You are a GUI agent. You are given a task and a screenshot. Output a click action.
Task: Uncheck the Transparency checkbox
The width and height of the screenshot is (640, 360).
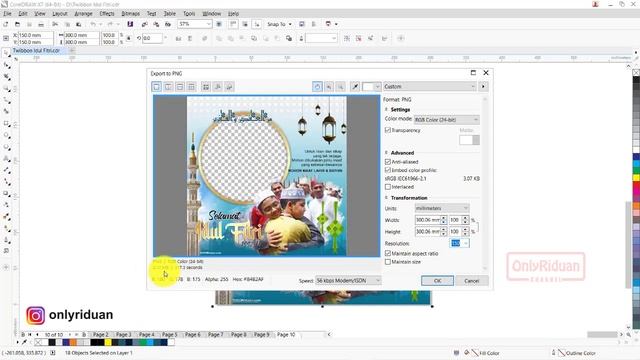click(x=388, y=130)
